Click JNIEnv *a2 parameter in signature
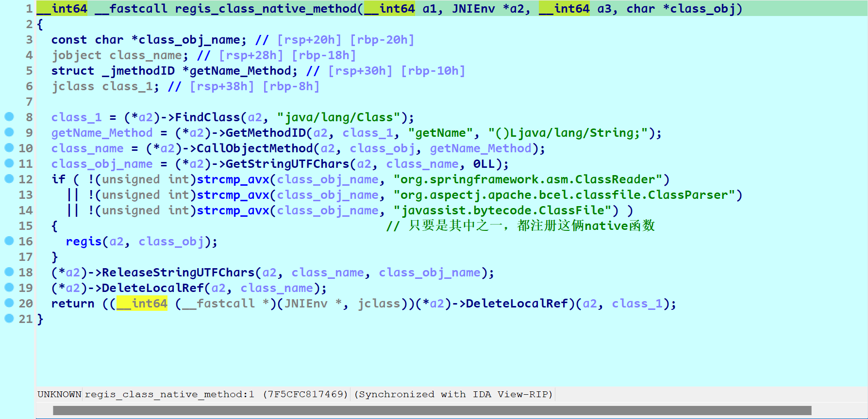This screenshot has height=419, width=868. (x=488, y=9)
